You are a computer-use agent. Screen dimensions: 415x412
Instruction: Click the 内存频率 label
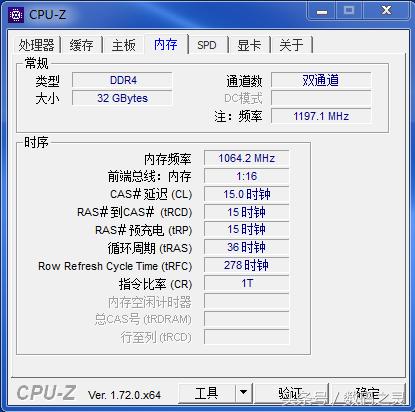(x=168, y=159)
